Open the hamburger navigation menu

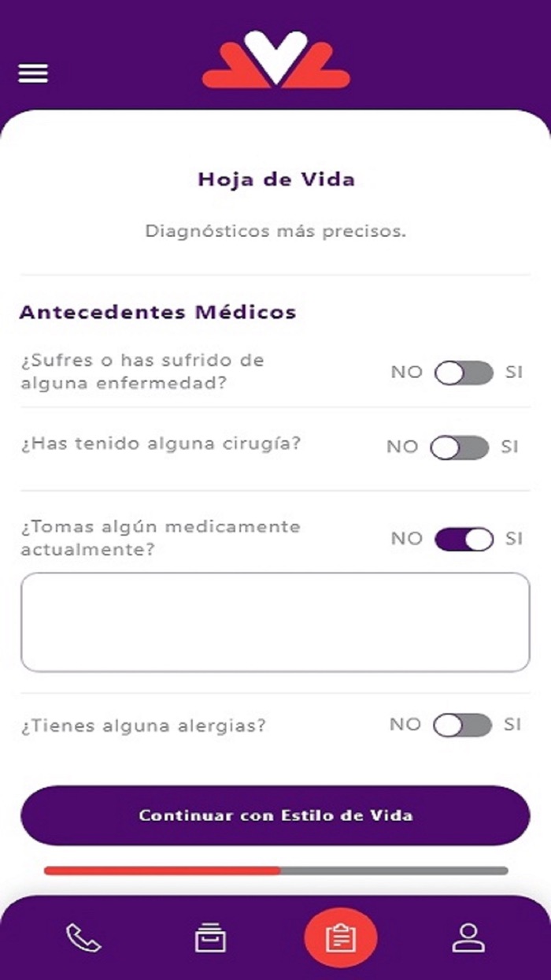[31, 72]
